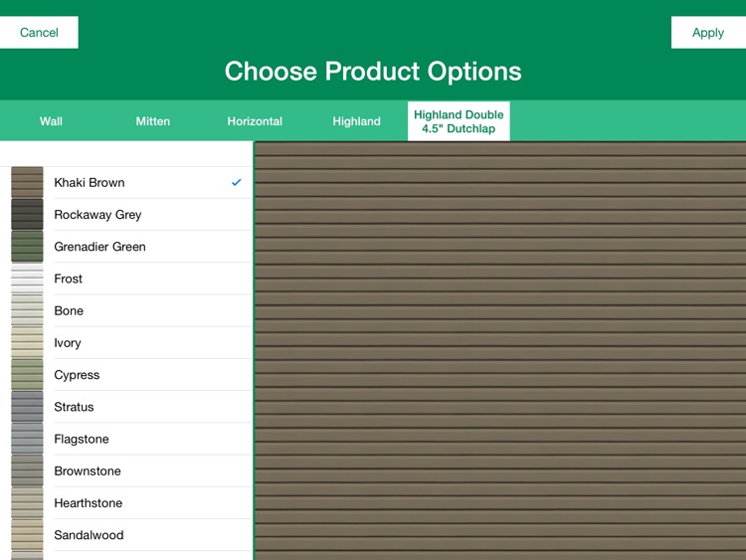The height and width of the screenshot is (560, 746).
Task: Pick the Grenadier Green color swatch
Action: click(x=27, y=247)
